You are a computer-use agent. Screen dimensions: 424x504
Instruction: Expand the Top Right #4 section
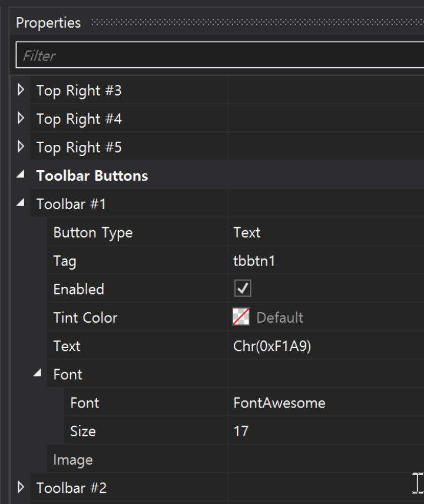(x=21, y=118)
